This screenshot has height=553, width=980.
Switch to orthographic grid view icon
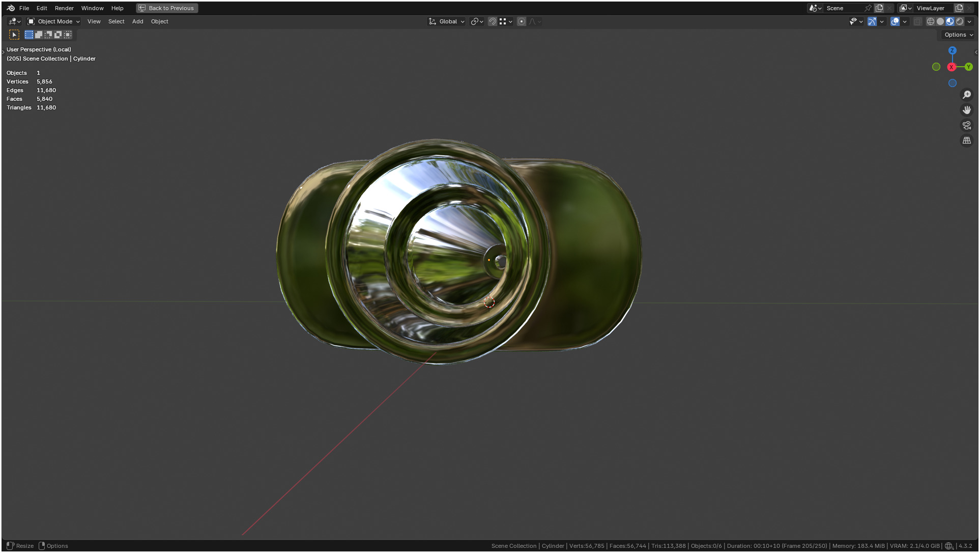966,141
